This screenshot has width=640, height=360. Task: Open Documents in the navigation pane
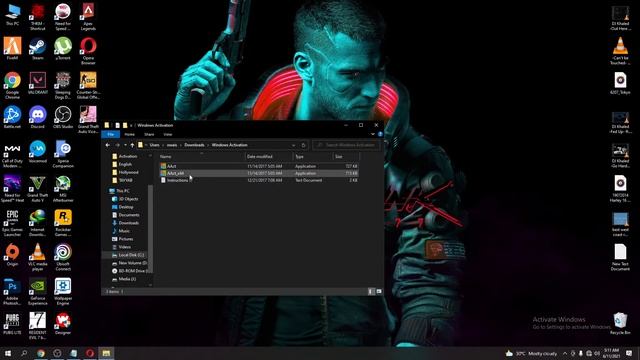pyautogui.click(x=125, y=215)
